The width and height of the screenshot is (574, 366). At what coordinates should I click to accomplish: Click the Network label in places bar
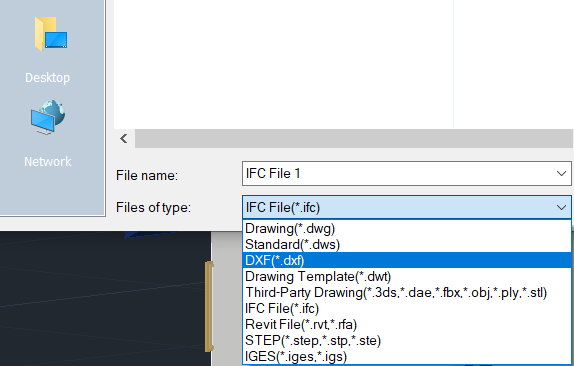tap(48, 161)
